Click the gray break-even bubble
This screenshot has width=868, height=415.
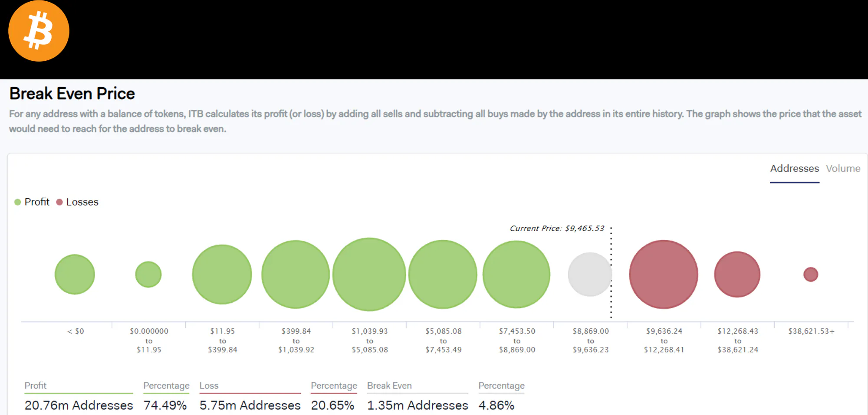tap(589, 274)
